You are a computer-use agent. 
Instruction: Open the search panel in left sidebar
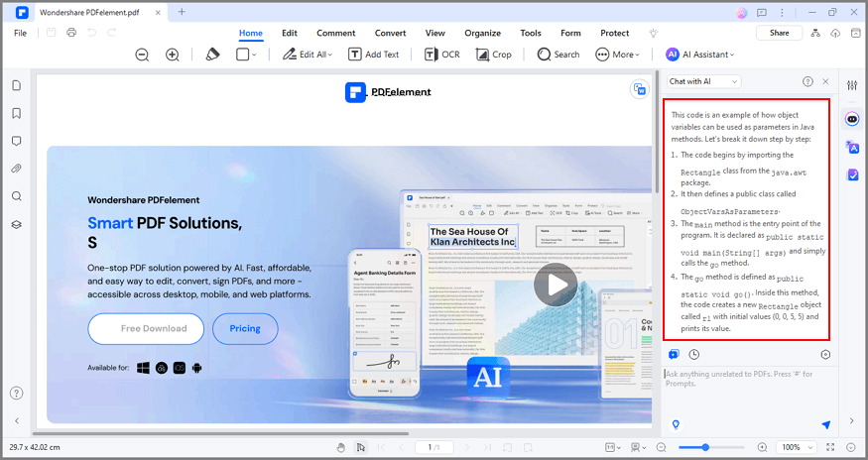(17, 196)
